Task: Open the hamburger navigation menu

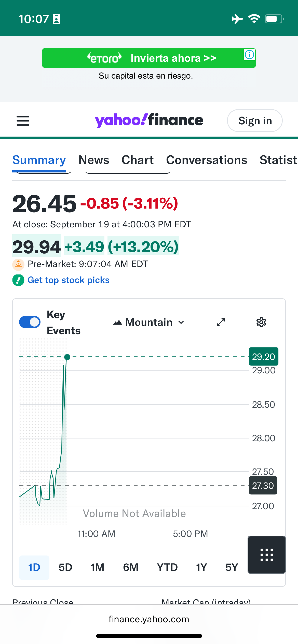Action: 23,121
